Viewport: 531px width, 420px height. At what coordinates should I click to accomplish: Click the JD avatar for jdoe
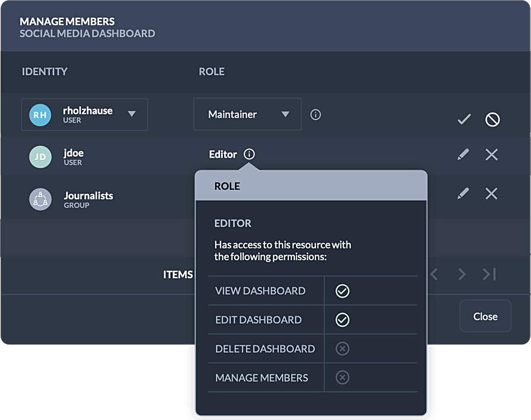(x=41, y=157)
